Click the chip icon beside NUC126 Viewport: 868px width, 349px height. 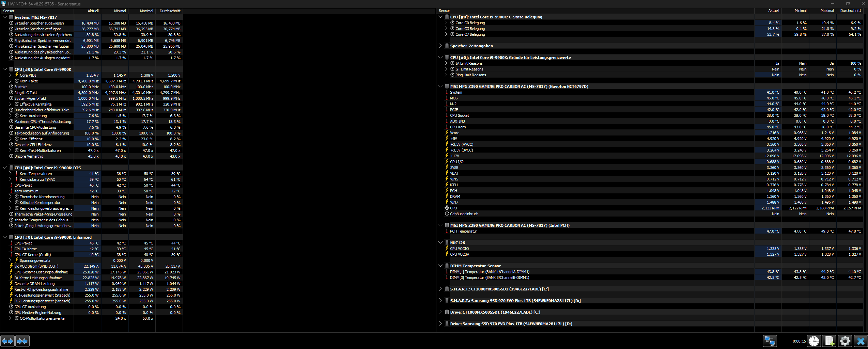pyautogui.click(x=447, y=243)
